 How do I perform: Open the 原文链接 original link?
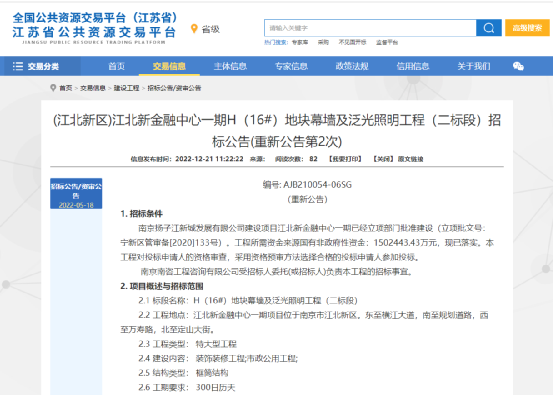(x=411, y=159)
